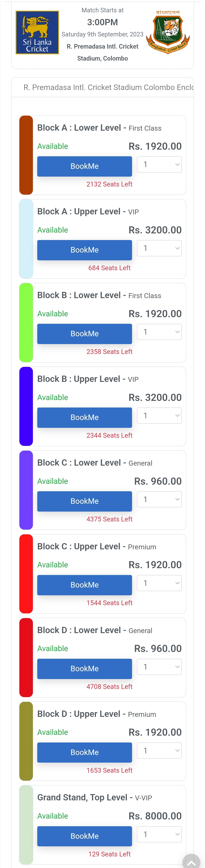Click BookMe for Block A Upper Level VIP
The height and width of the screenshot is (868, 205).
click(84, 250)
